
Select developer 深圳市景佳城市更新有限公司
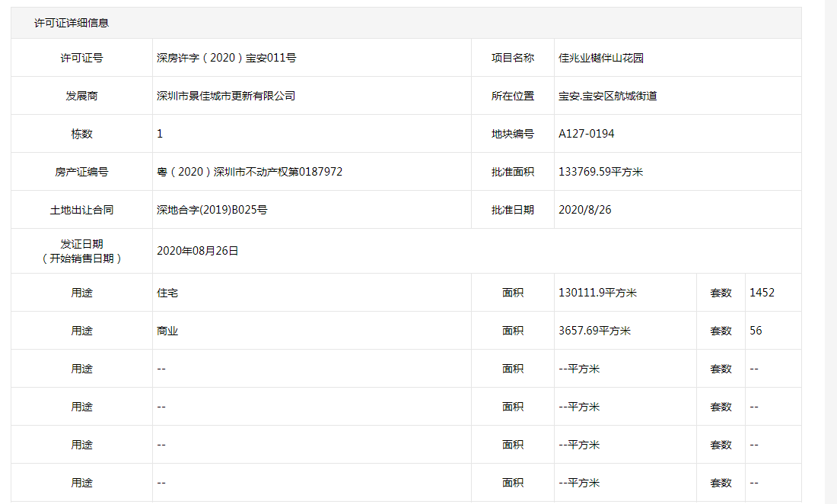(226, 96)
